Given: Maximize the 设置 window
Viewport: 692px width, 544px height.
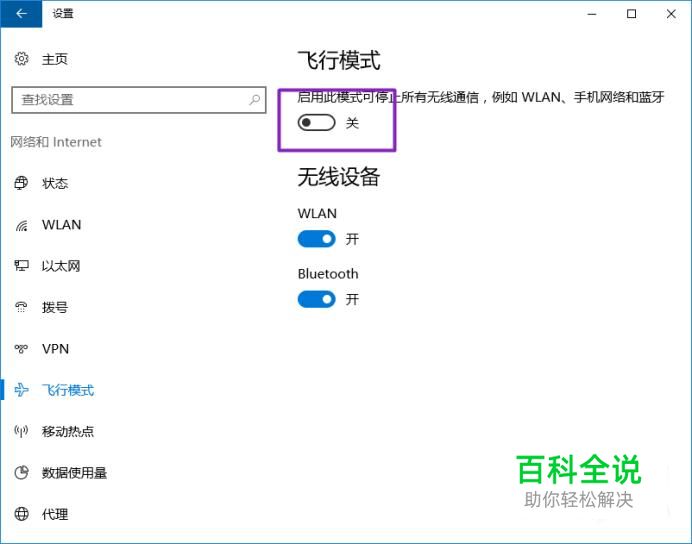Looking at the screenshot, I should [x=632, y=14].
